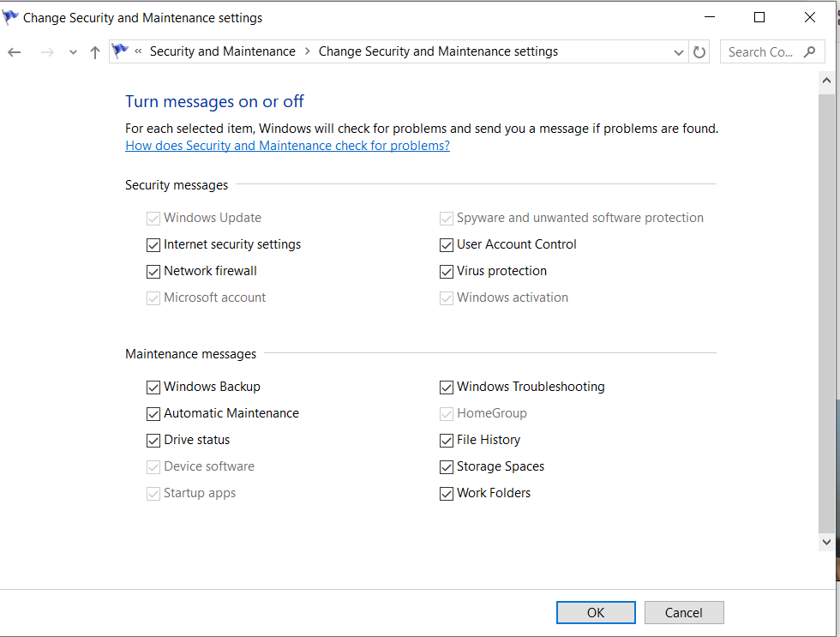The image size is (840, 637).
Task: Discard changes with the Cancel button
Action: point(684,612)
